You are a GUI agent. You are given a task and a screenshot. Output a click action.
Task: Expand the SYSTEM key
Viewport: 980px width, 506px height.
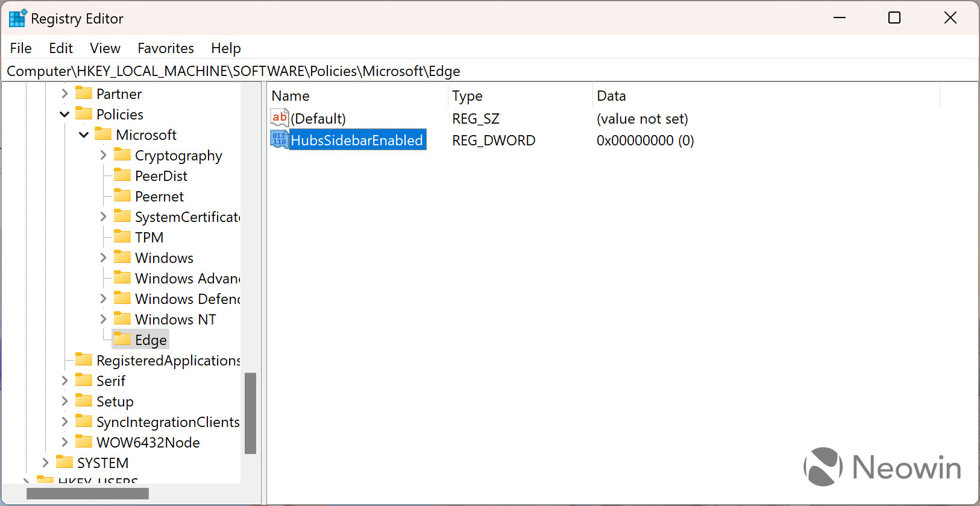click(45, 463)
